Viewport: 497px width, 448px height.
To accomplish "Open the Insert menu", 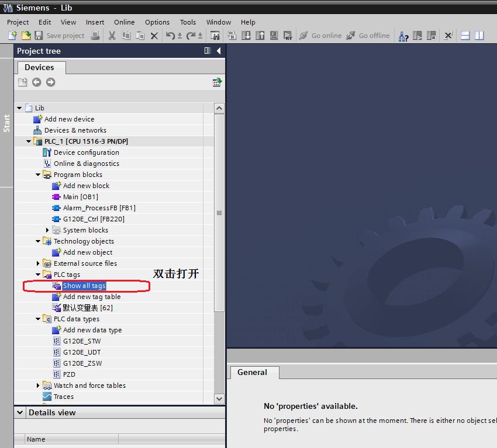I will [x=95, y=22].
